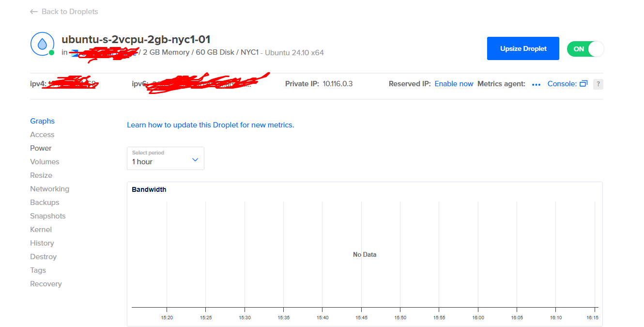644x327 pixels.
Task: Enable Reserved IP with Enable now link
Action: click(x=454, y=84)
